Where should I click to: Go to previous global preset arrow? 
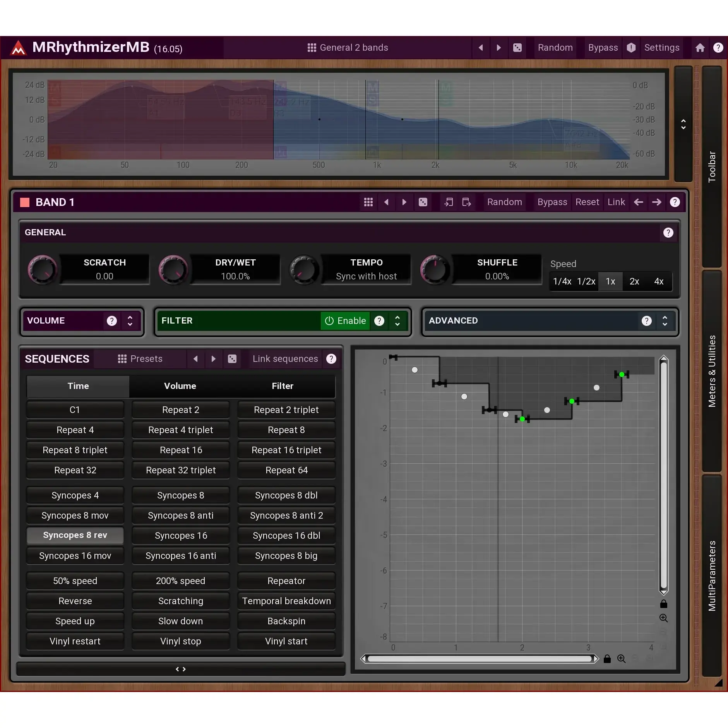coord(481,48)
